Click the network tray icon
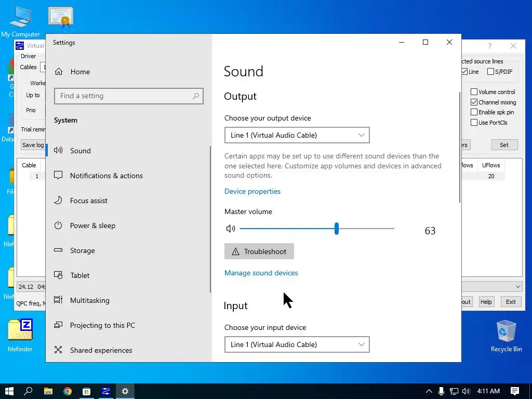Screen dimensions: 532x399 point(454,391)
